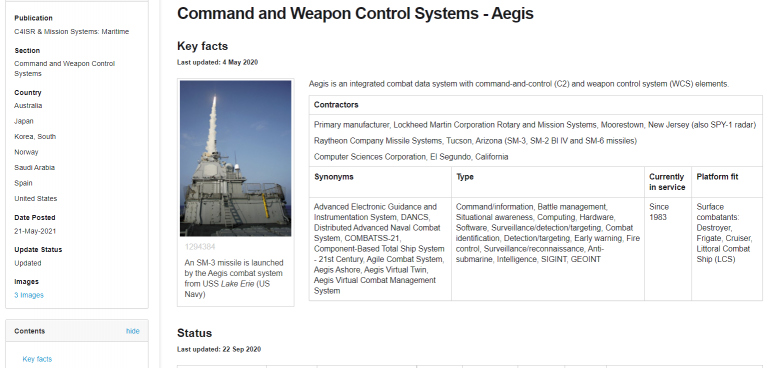Click the Platform fit column header
The height and width of the screenshot is (368, 768).
(x=717, y=177)
